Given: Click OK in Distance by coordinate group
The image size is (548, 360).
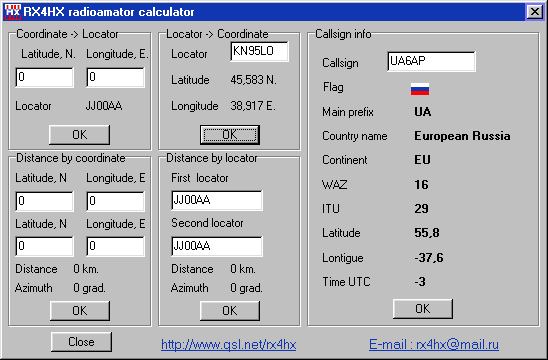Looking at the screenshot, I should tap(80, 311).
